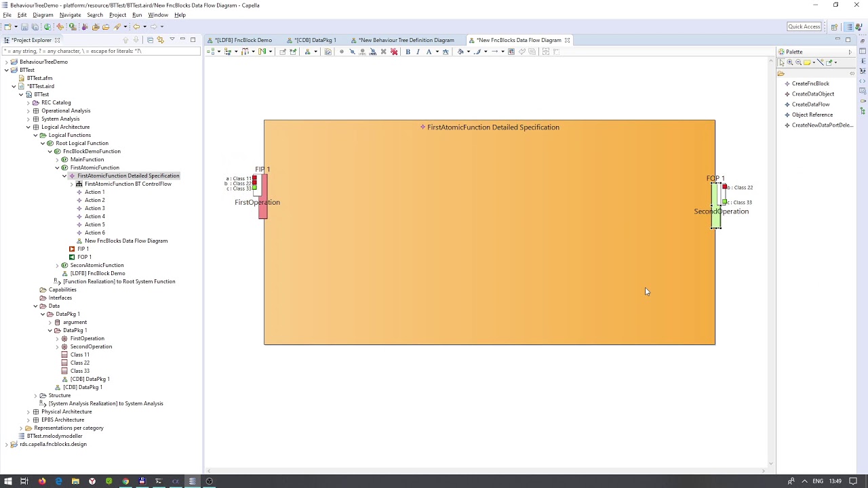
Task: Click the Fill Color paint bucket icon
Action: 460,52
